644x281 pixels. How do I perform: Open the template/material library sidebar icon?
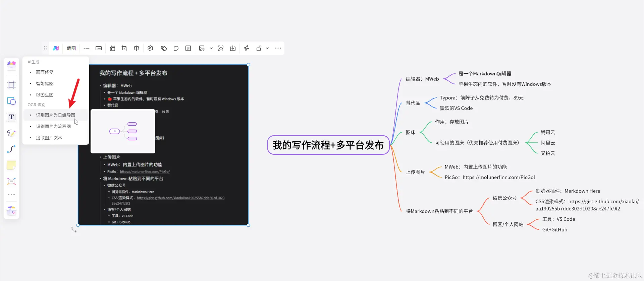point(11,65)
